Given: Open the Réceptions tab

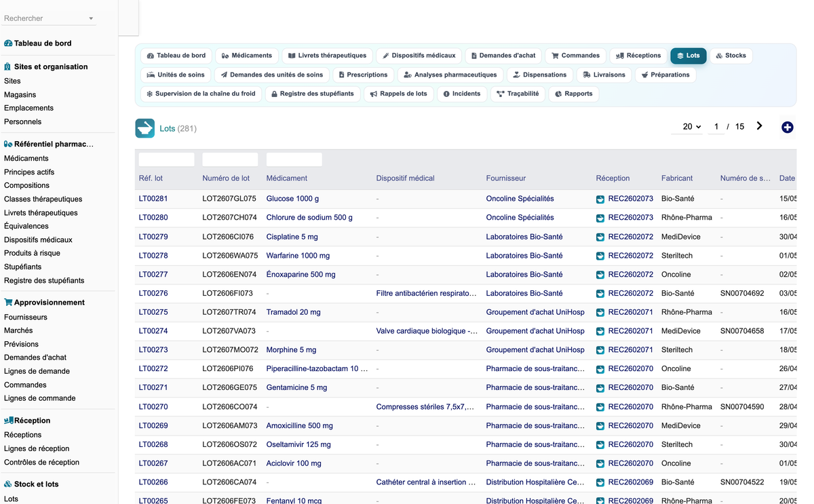Looking at the screenshot, I should tap(638, 56).
